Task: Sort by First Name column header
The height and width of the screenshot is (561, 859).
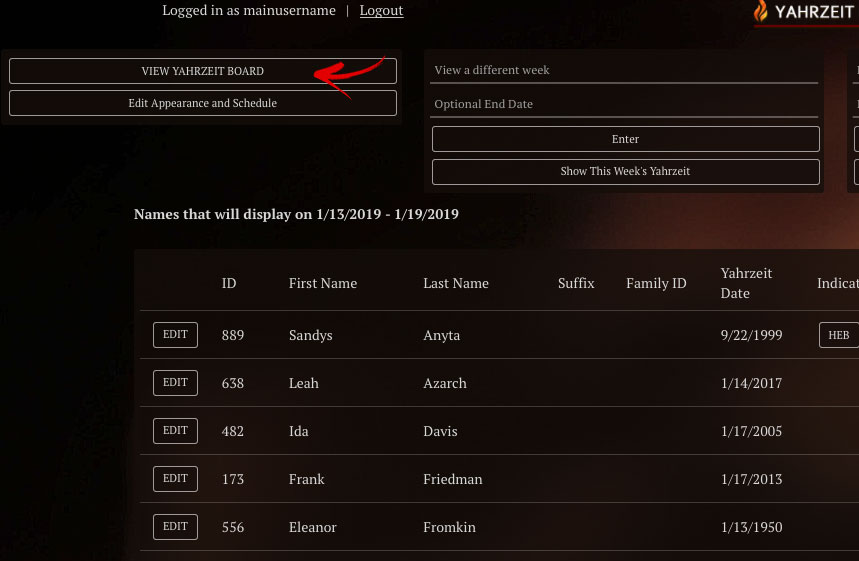Action: (x=323, y=283)
